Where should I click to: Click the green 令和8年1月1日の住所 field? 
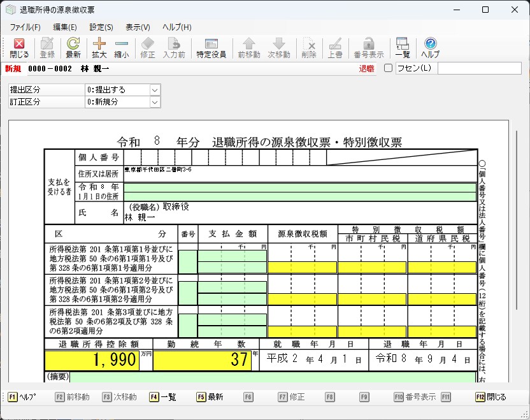coord(299,192)
